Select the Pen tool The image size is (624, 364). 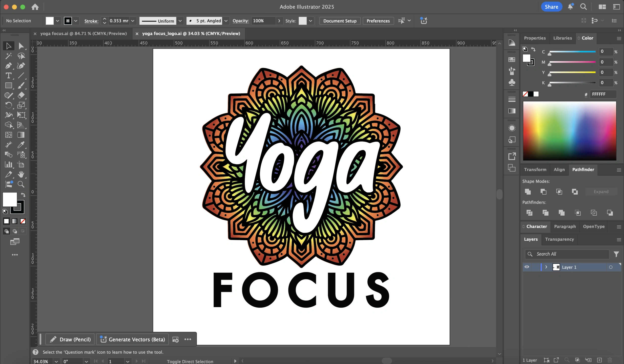point(8,66)
